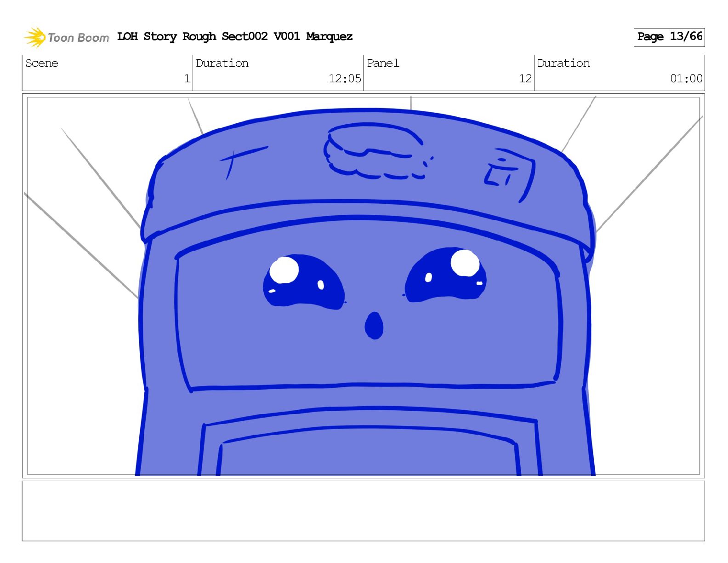Select the panel number '12'
The height and width of the screenshot is (563, 728).
tap(525, 79)
